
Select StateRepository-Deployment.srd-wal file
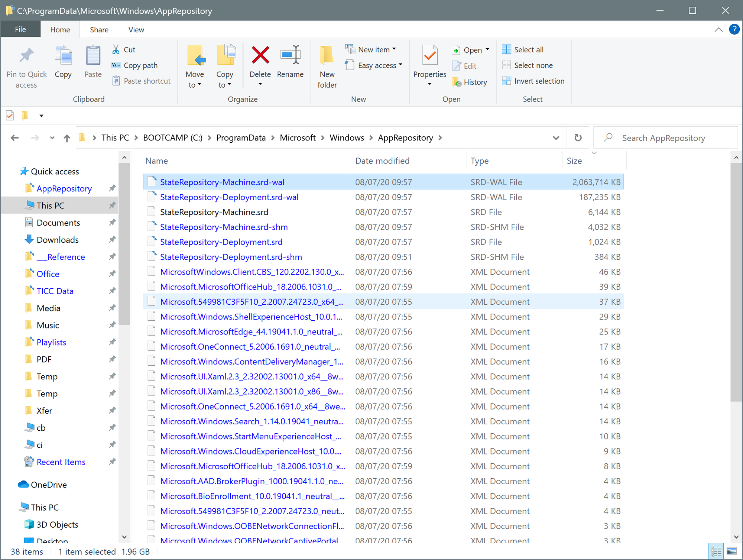tap(383, 197)
